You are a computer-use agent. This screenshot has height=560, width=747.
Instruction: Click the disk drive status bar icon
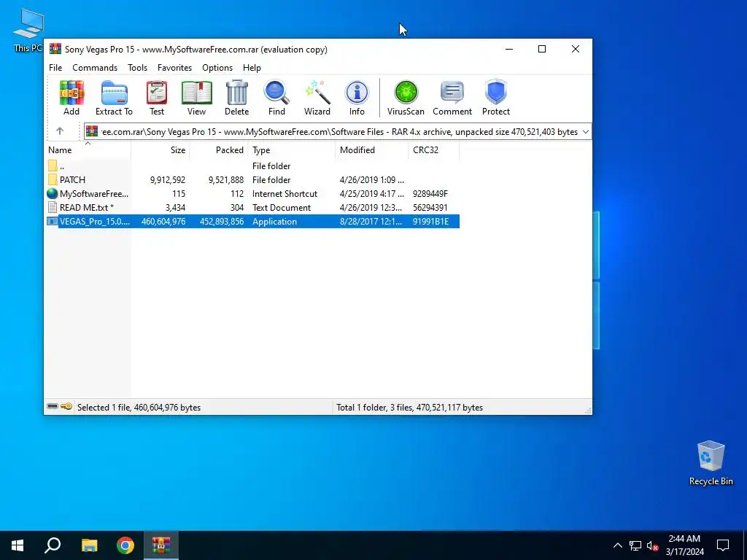click(x=53, y=407)
